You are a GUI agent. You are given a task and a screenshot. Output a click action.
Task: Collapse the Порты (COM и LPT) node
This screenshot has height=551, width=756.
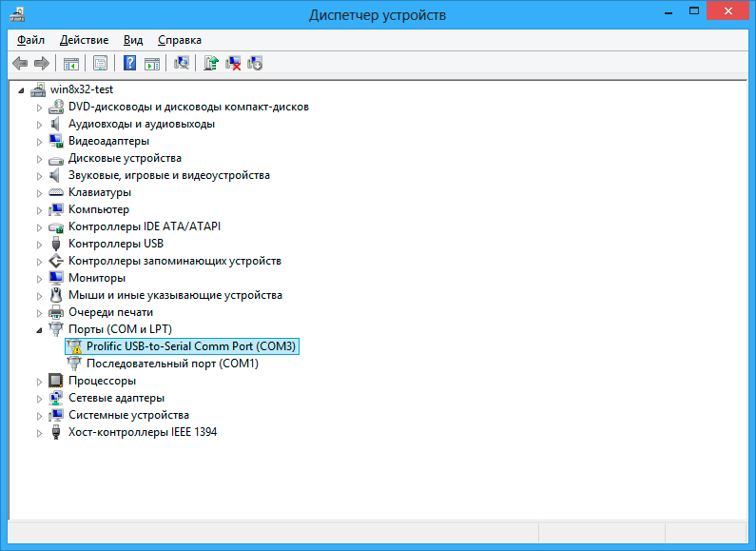(40, 330)
